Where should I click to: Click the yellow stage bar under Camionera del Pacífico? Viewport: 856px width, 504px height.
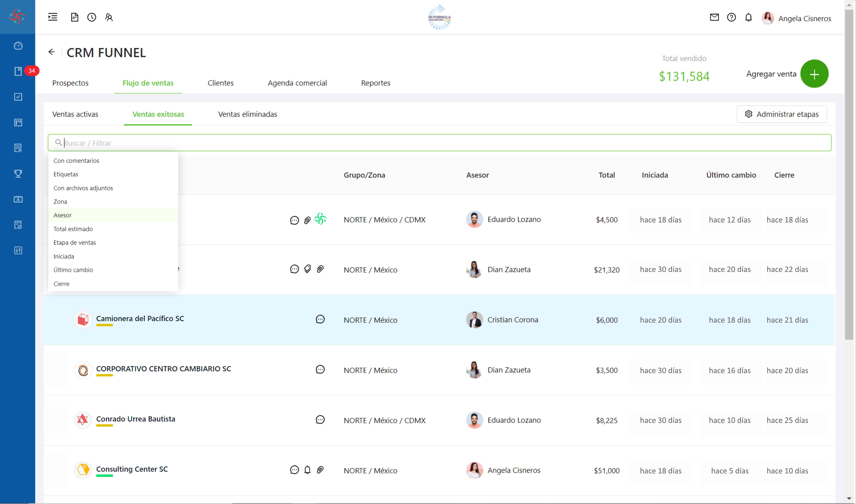[x=104, y=325]
